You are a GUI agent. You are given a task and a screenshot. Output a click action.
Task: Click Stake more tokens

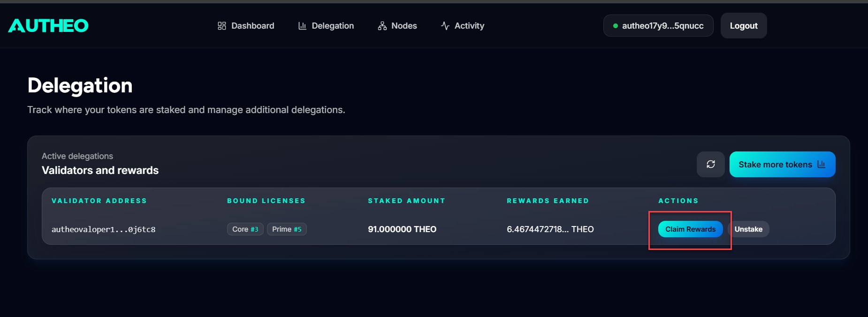tap(782, 164)
